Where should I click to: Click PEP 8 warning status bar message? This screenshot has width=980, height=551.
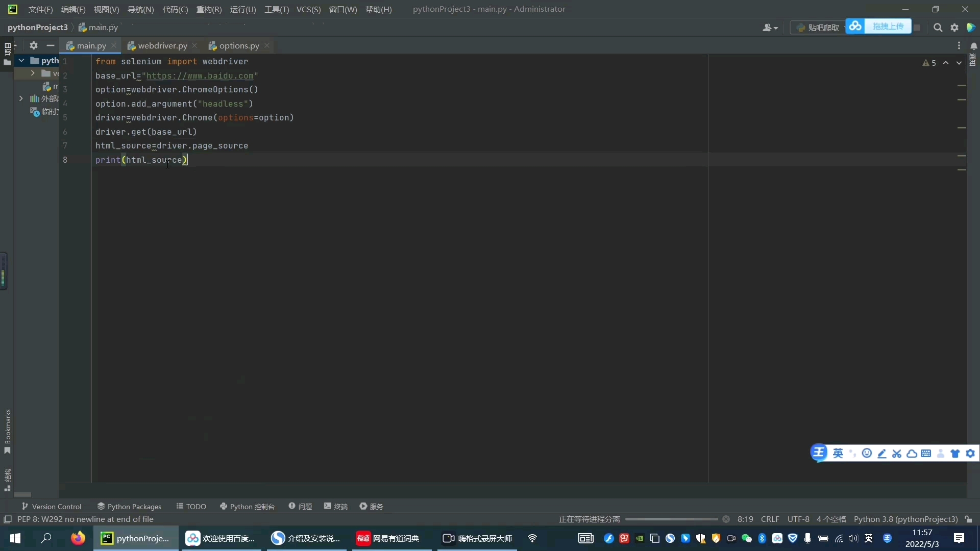tap(85, 519)
